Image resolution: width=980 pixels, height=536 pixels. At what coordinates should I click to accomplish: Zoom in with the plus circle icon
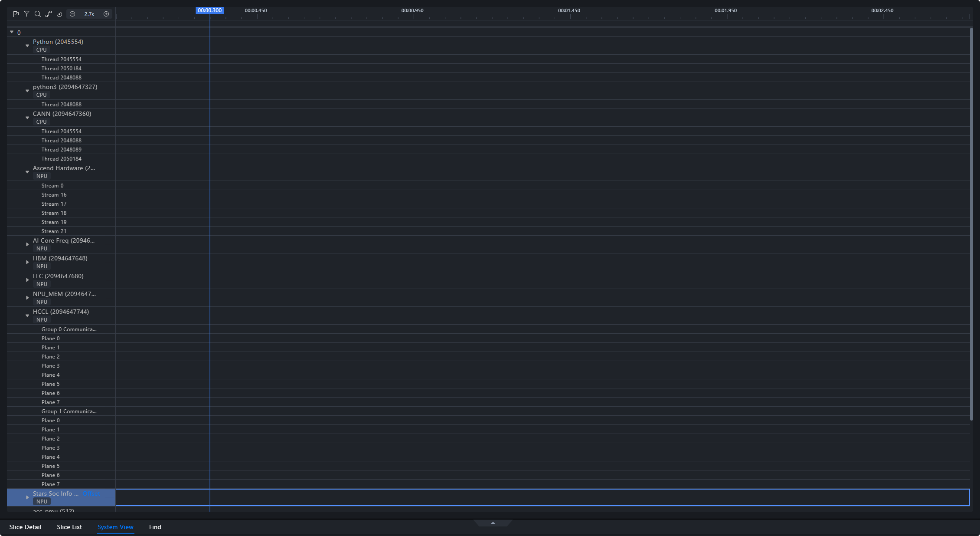pos(106,14)
